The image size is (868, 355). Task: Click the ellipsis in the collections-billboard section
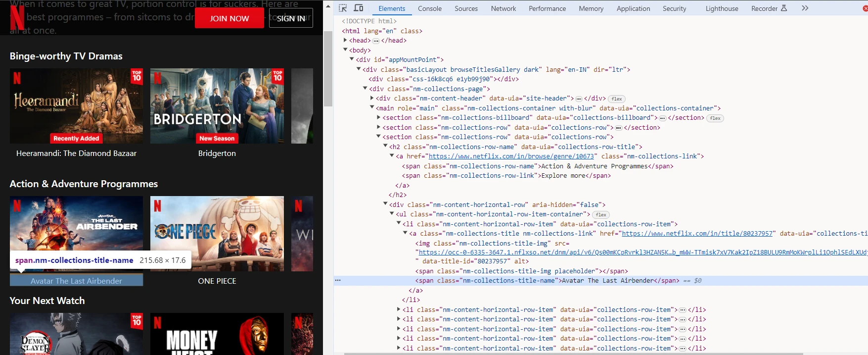pos(662,118)
